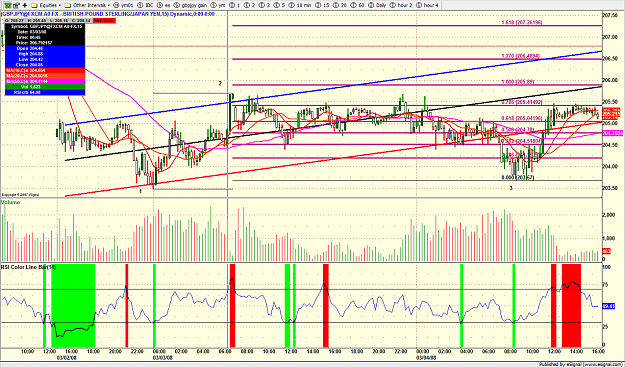Screen dimensions: 625x368
Task: Click wave label 3 below recent low
Action: click(x=511, y=188)
